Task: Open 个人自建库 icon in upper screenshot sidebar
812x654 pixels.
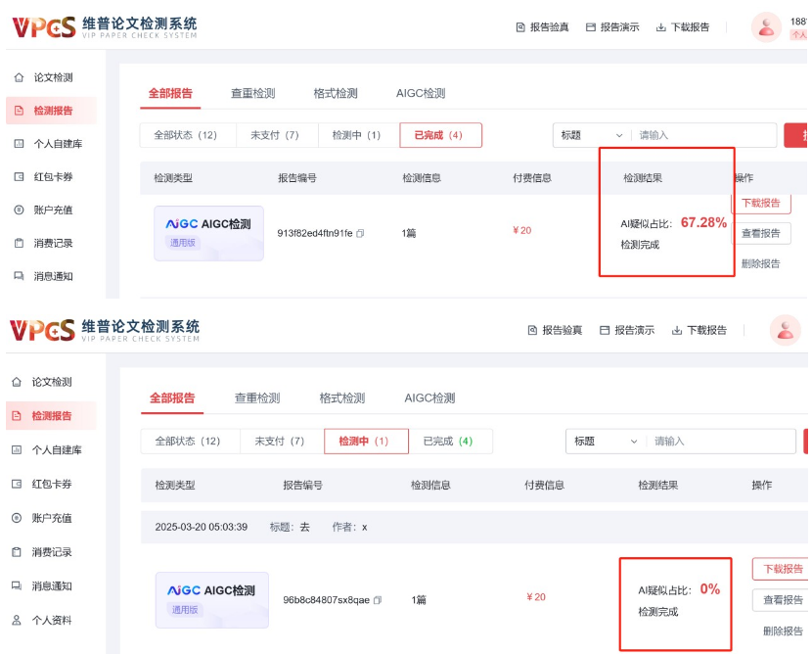Action: click(x=20, y=144)
